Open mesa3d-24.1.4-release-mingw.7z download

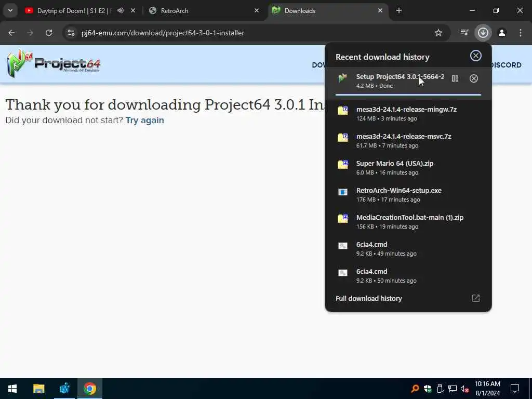point(408,113)
